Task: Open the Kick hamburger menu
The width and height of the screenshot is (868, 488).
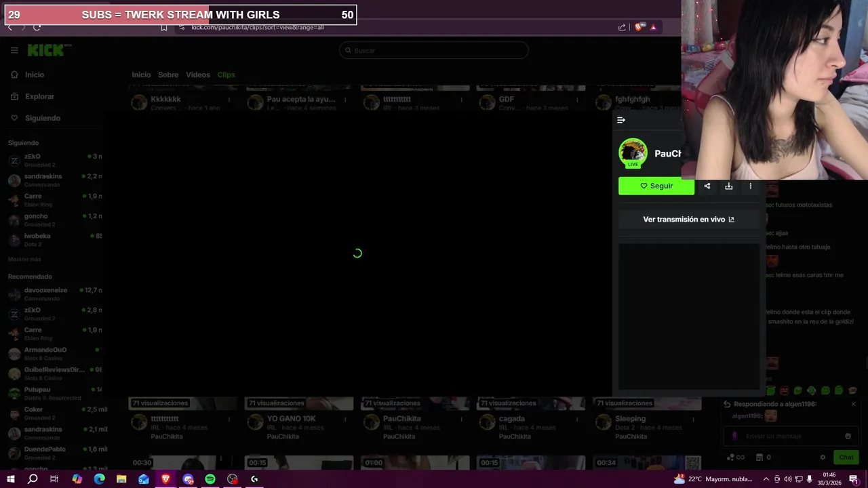Action: [x=14, y=50]
